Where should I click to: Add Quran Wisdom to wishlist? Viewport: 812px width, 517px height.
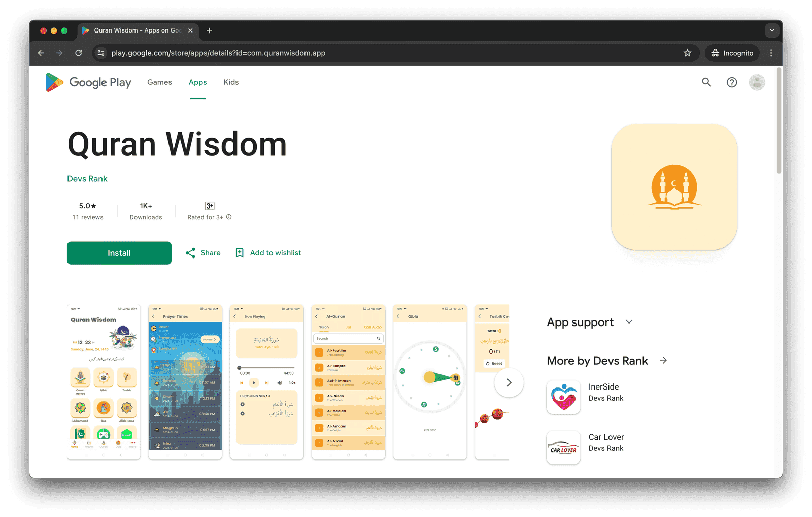click(268, 253)
